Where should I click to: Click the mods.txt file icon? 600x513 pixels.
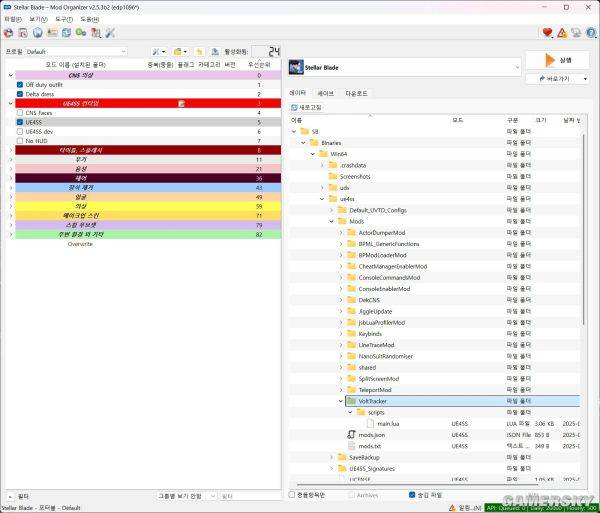point(351,446)
